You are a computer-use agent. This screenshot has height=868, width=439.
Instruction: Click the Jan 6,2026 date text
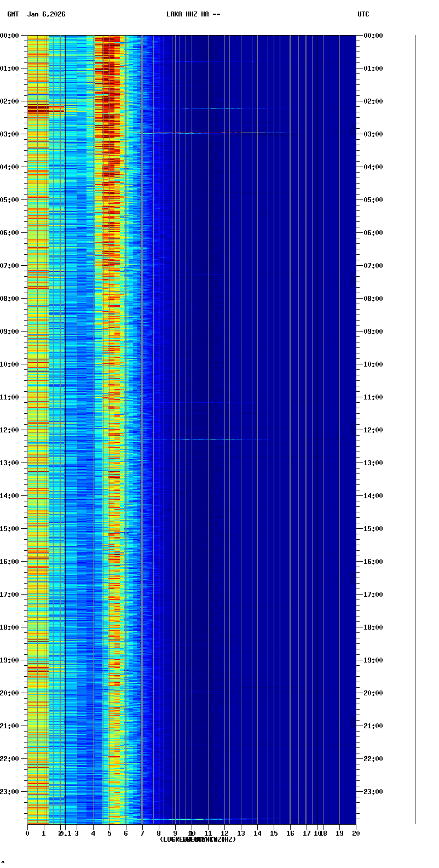(x=47, y=14)
